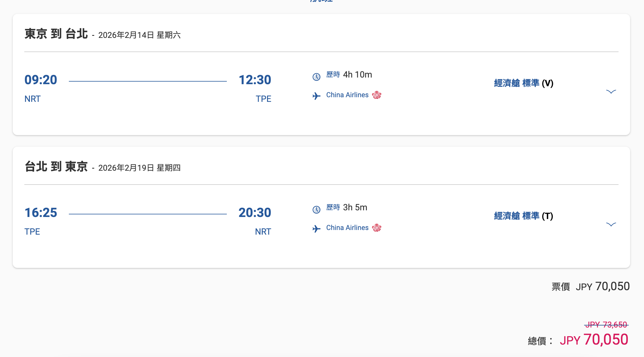The image size is (644, 357).
Task: Click the airplane icon beside the outbound China Airlines
Action: tap(317, 96)
